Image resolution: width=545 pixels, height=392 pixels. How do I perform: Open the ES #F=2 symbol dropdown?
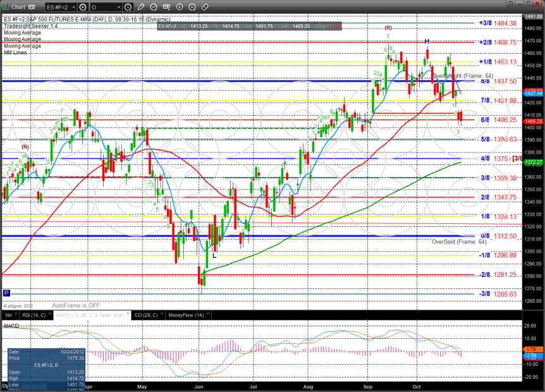tap(59, 7)
